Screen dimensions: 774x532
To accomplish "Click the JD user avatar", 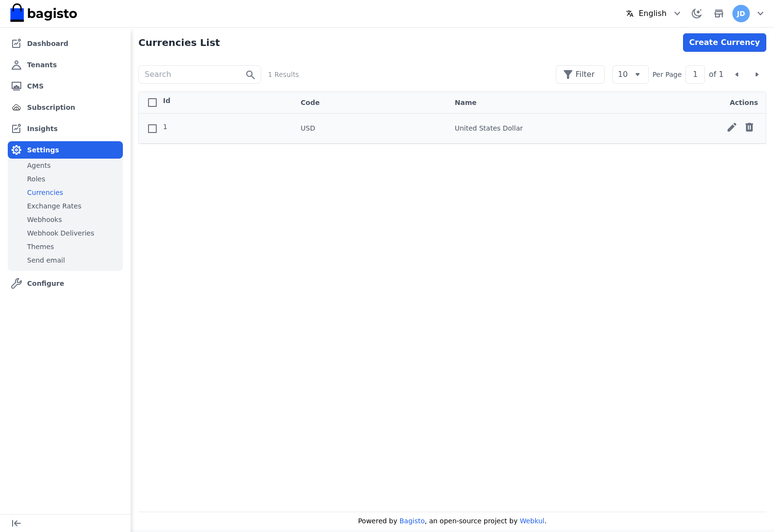I will point(741,14).
